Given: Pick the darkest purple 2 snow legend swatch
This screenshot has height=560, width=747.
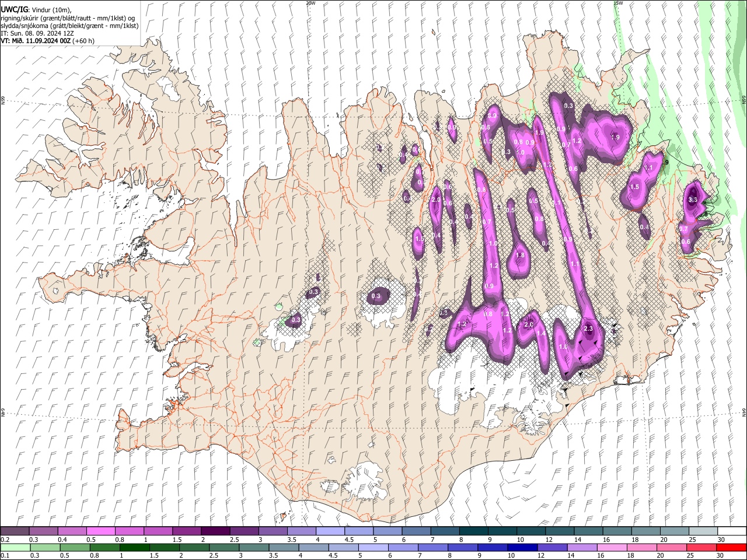Looking at the screenshot, I should pyautogui.click(x=215, y=531).
